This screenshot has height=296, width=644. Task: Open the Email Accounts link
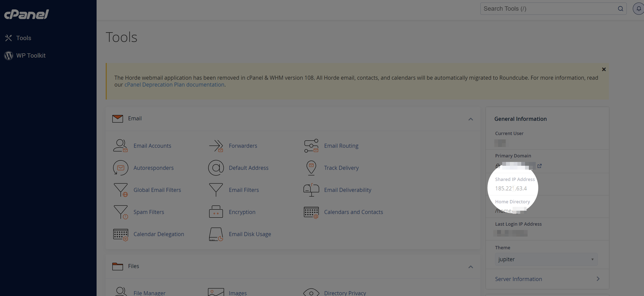152,146
